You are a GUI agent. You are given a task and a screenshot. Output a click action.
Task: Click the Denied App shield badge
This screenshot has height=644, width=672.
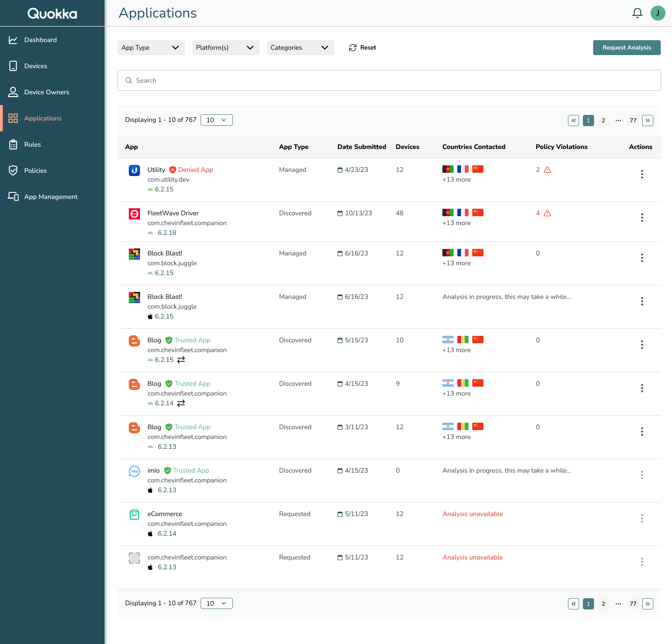(x=173, y=170)
